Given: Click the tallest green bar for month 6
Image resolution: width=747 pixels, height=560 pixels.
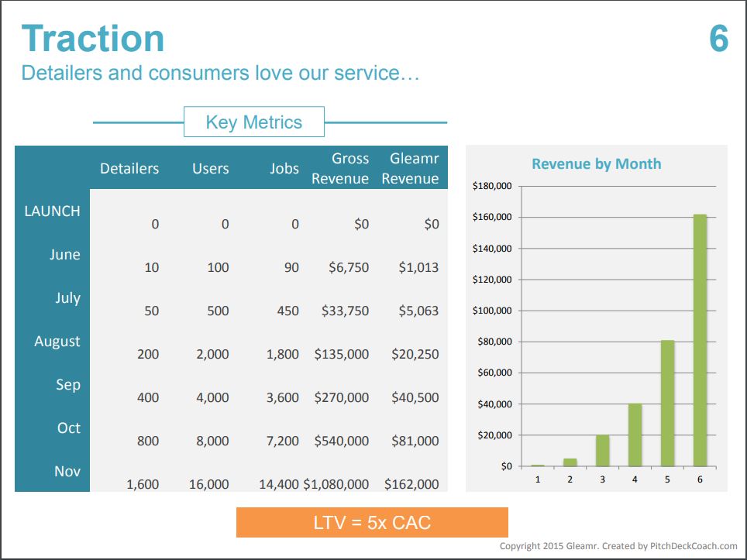Looking at the screenshot, I should (700, 341).
